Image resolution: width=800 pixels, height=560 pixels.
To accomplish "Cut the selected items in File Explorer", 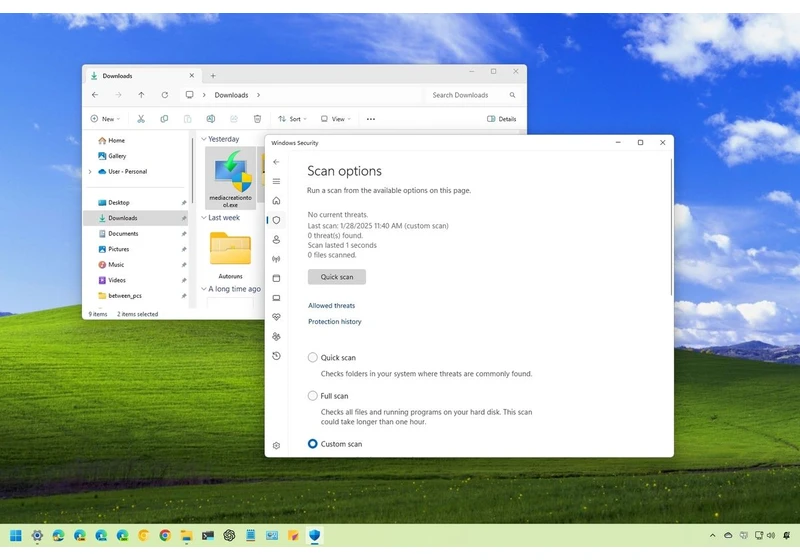I will pyautogui.click(x=141, y=119).
